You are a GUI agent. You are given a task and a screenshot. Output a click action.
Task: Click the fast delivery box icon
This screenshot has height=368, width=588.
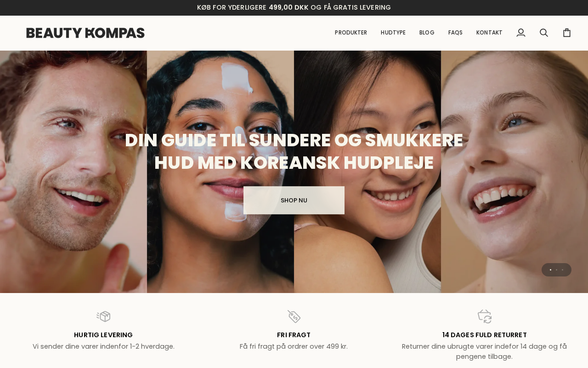(103, 316)
